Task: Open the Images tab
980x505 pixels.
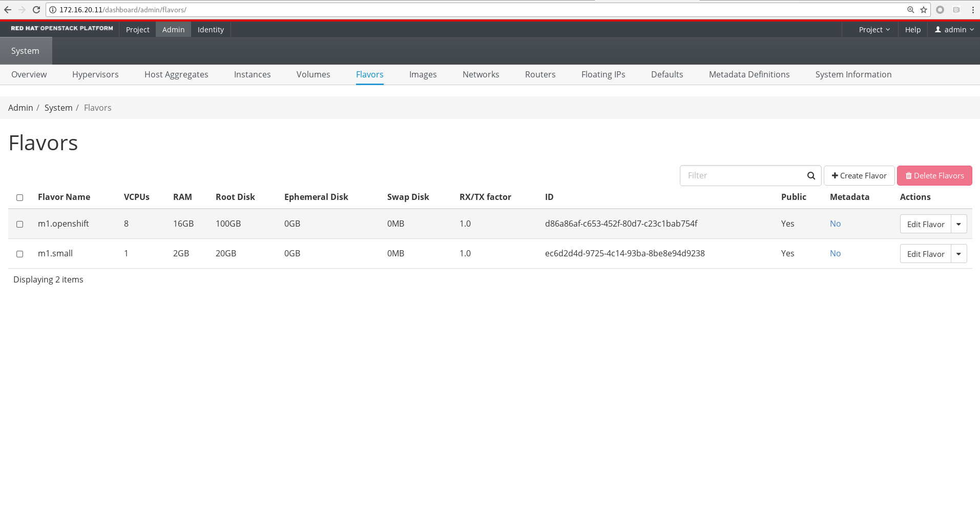Action: 423,74
